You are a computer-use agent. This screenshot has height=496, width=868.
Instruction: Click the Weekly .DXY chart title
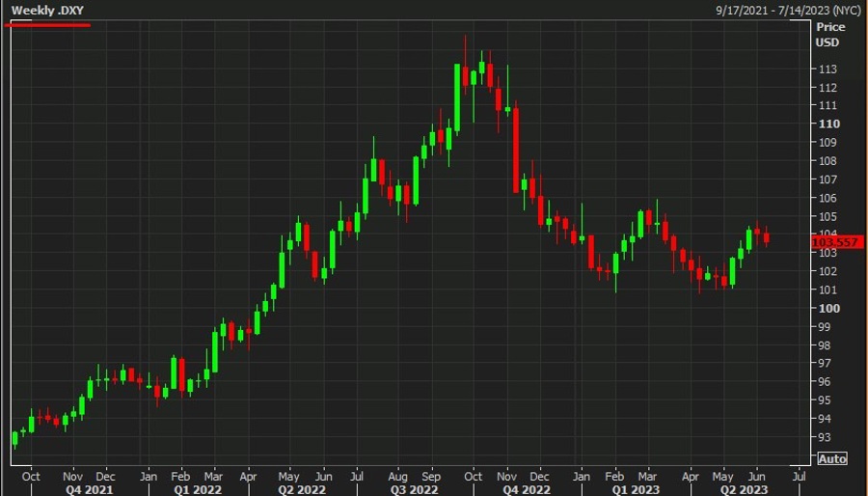point(47,11)
